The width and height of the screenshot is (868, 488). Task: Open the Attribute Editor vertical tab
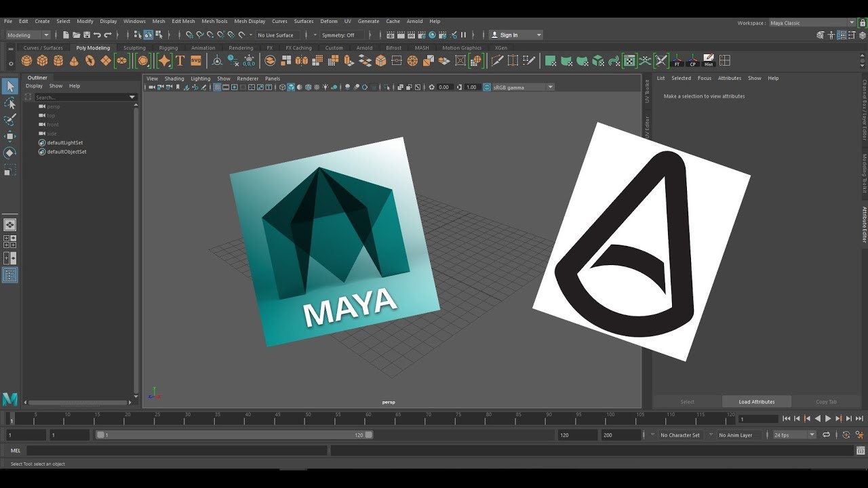865,225
